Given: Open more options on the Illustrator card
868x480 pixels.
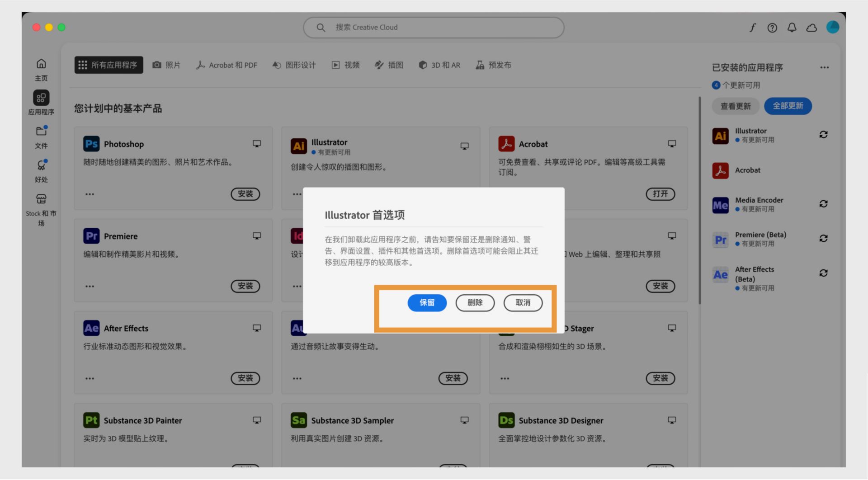Looking at the screenshot, I should pos(297,194).
